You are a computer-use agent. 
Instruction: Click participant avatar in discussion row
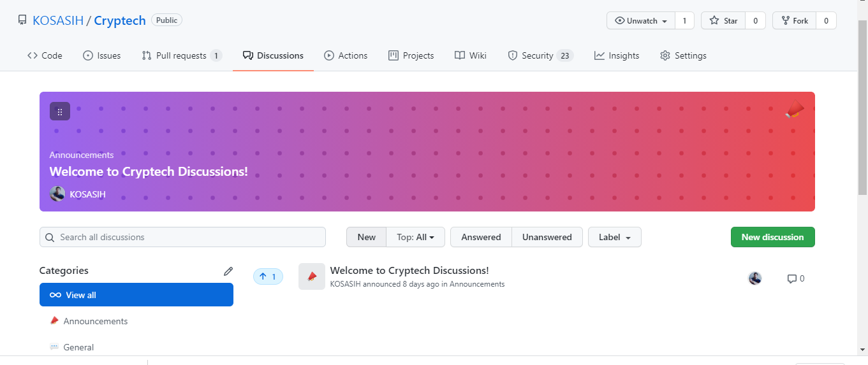[755, 278]
